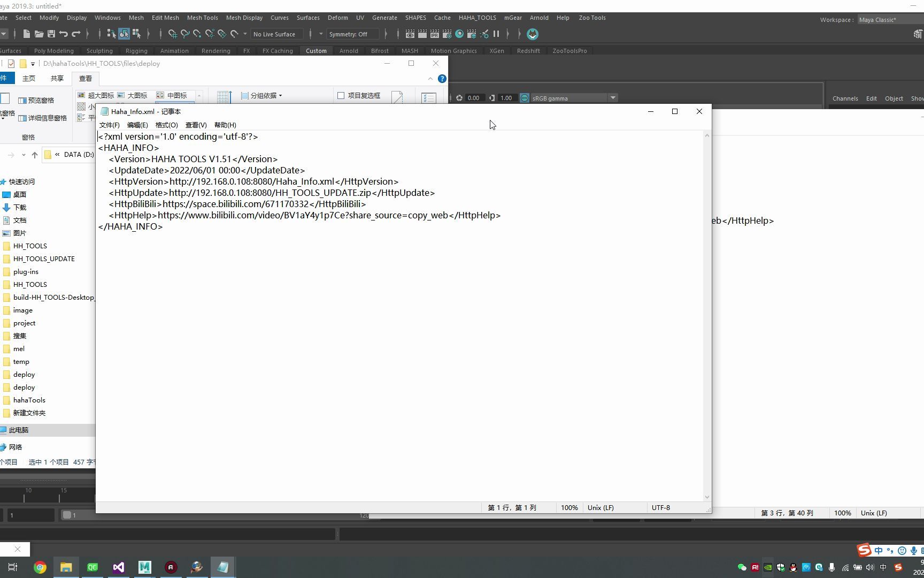Open Render Settings clapperboard gear icon
The height and width of the screenshot is (578, 924).
[x=446, y=34]
